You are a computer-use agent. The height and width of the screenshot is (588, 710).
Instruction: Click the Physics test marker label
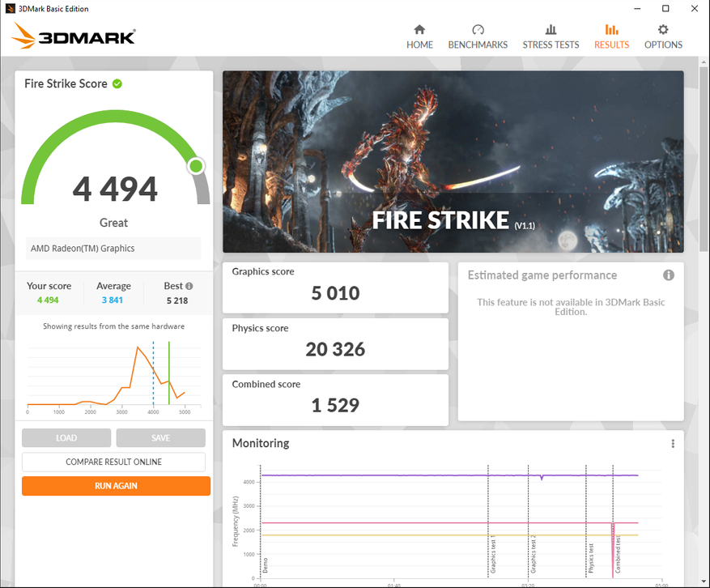coord(590,559)
